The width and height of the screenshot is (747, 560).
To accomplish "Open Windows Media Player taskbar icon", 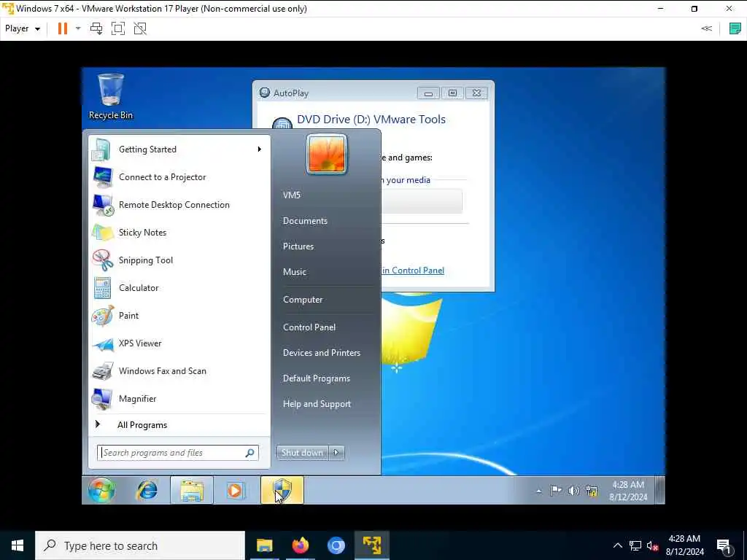I will (x=236, y=490).
